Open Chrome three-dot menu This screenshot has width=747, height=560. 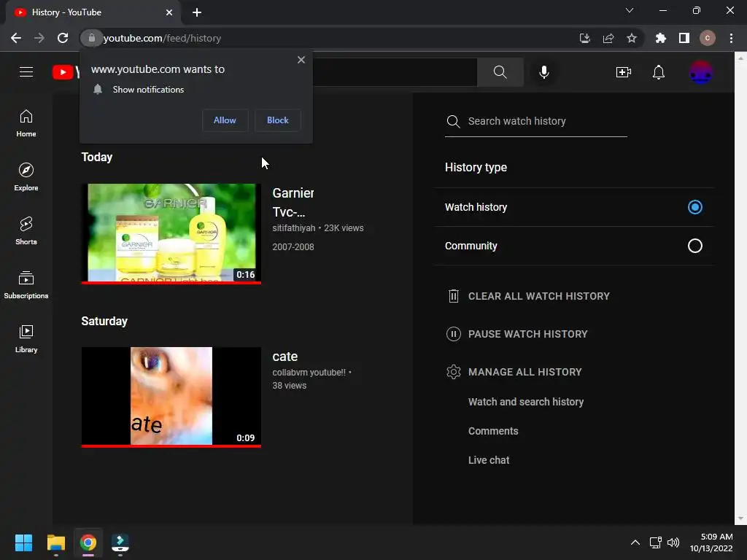point(731,38)
